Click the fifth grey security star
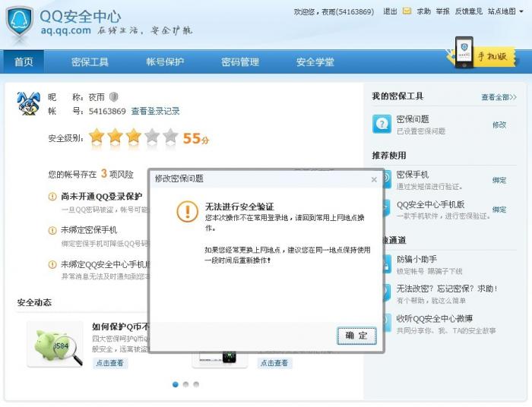532x407 pixels. (x=170, y=136)
